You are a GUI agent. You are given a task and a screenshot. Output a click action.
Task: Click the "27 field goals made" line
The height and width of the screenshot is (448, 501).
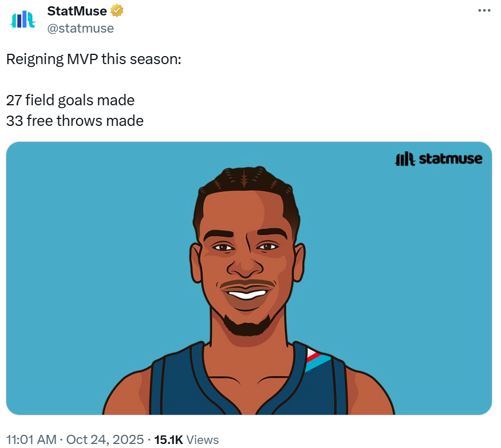point(70,100)
